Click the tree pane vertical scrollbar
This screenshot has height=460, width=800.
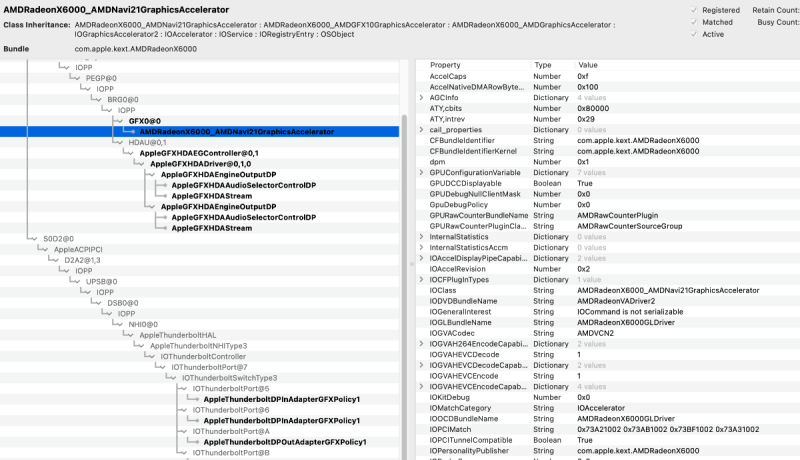click(405, 286)
